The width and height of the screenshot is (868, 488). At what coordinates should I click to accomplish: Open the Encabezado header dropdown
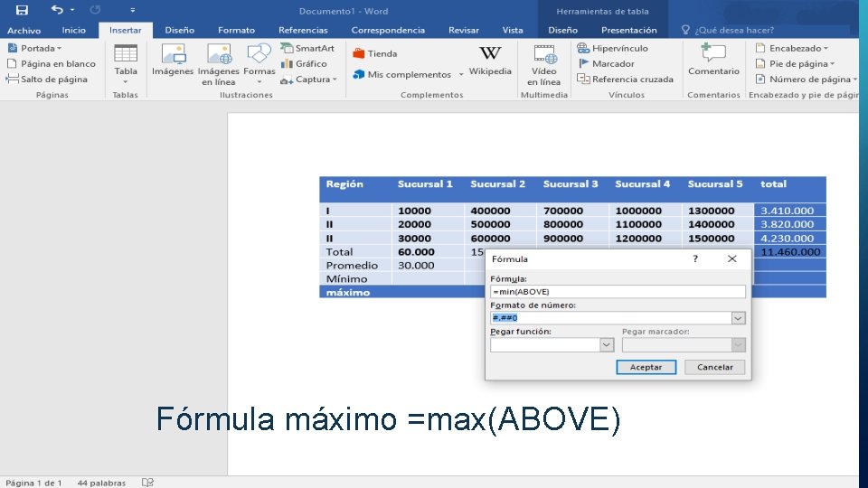[x=792, y=48]
